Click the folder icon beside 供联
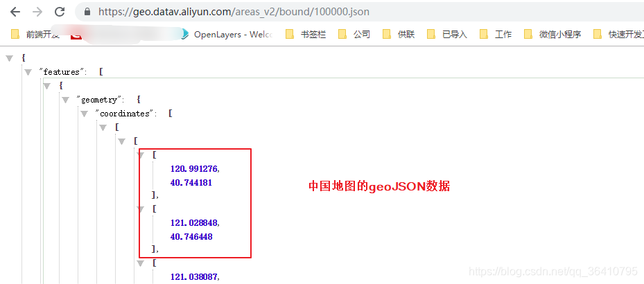This screenshot has width=644, height=284. pos(387,34)
